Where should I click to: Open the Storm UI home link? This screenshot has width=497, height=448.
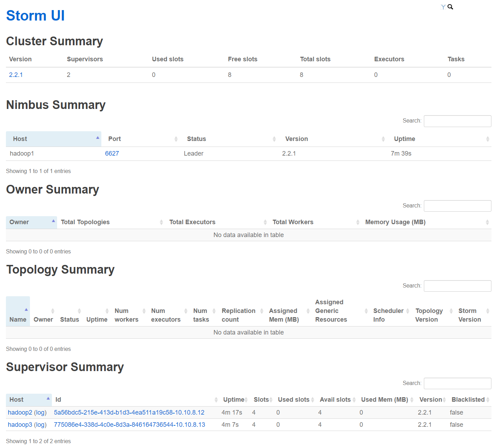(x=35, y=16)
